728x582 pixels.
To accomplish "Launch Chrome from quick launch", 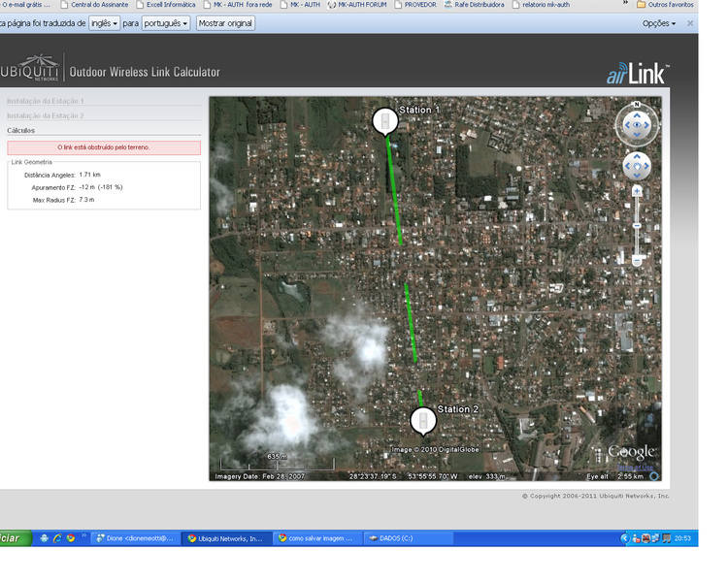I will [71, 538].
